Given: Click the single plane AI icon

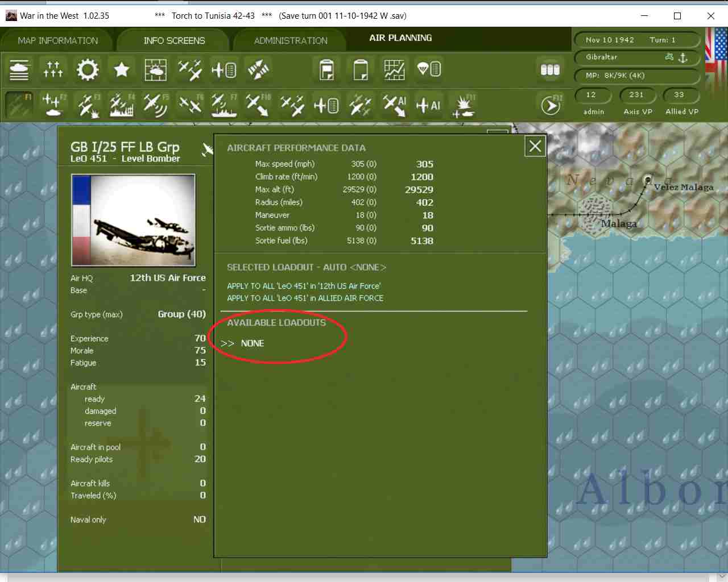Looking at the screenshot, I should pos(428,105).
